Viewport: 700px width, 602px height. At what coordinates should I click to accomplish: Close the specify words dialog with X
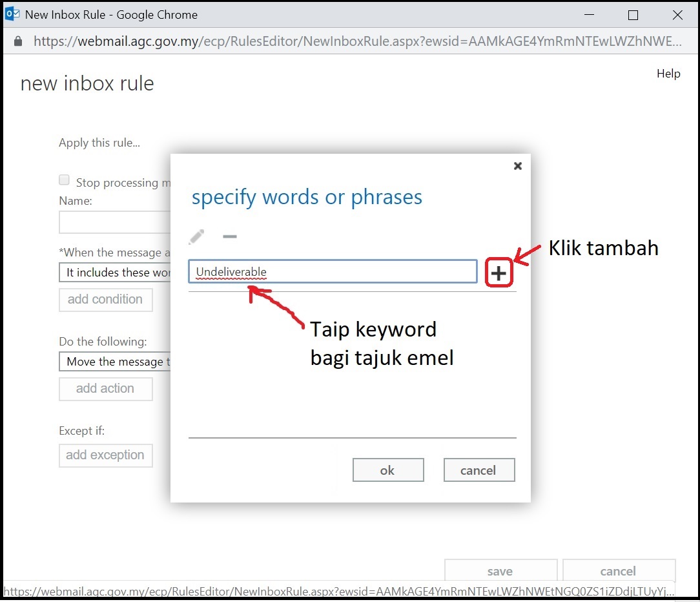517,166
